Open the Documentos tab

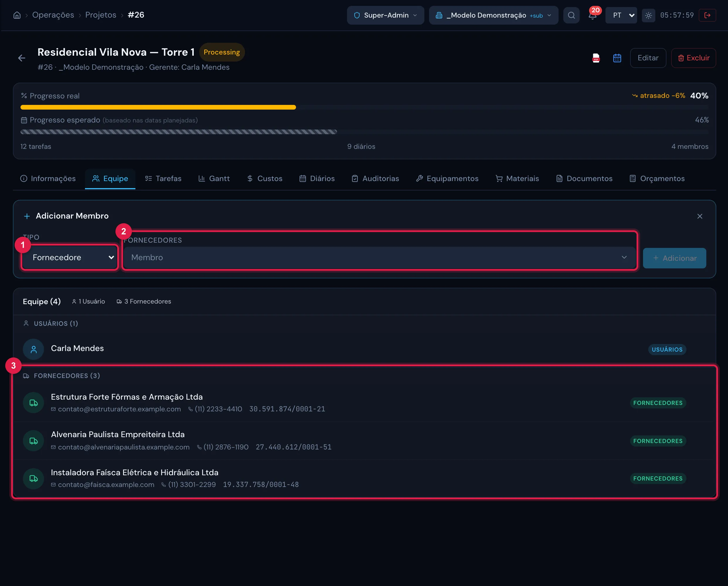click(x=584, y=178)
